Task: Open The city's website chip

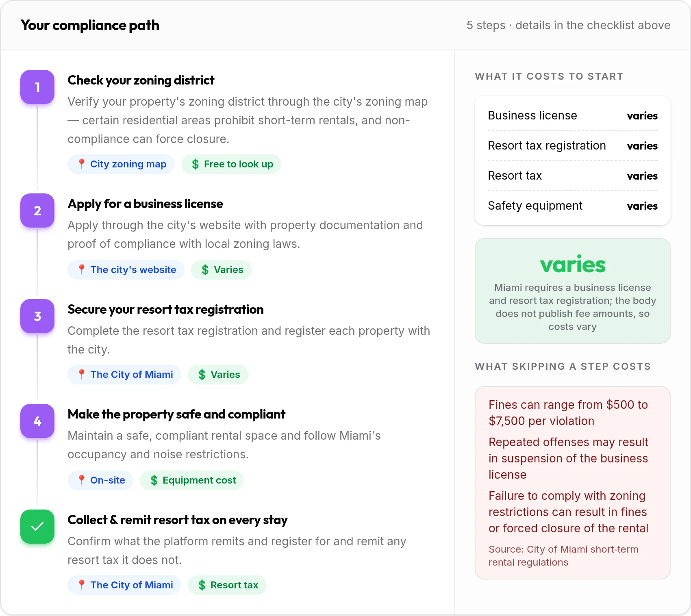Action: [126, 270]
